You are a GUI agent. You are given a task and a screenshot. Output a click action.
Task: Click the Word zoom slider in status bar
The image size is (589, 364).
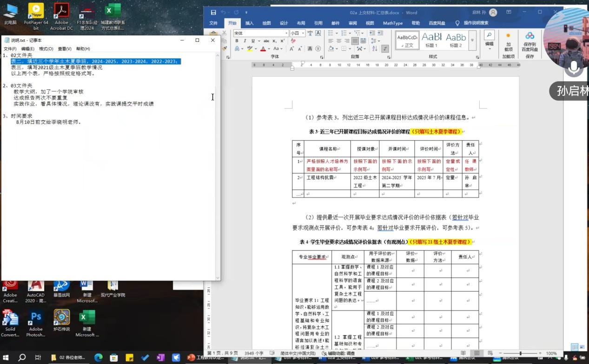point(520,354)
